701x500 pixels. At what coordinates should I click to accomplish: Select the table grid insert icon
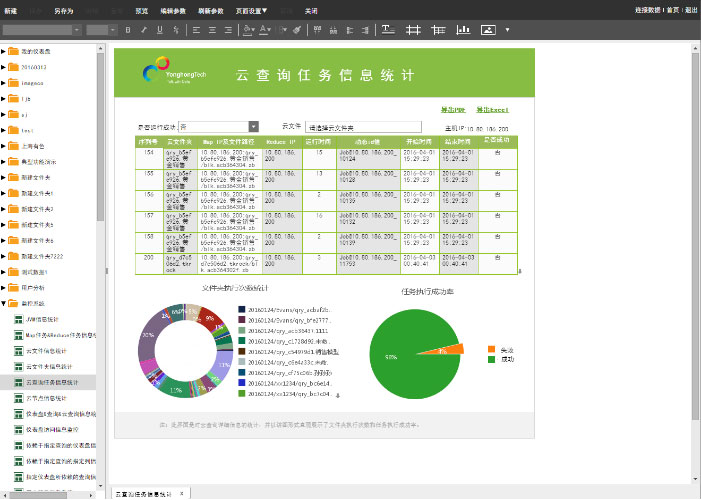point(413,30)
